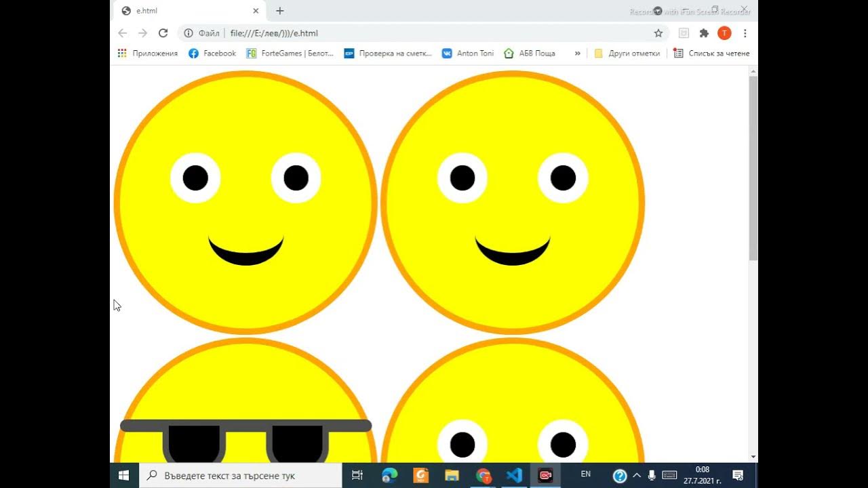The height and width of the screenshot is (488, 868).
Task: Click the page's vertical scrollbar thumb
Action: tap(753, 168)
